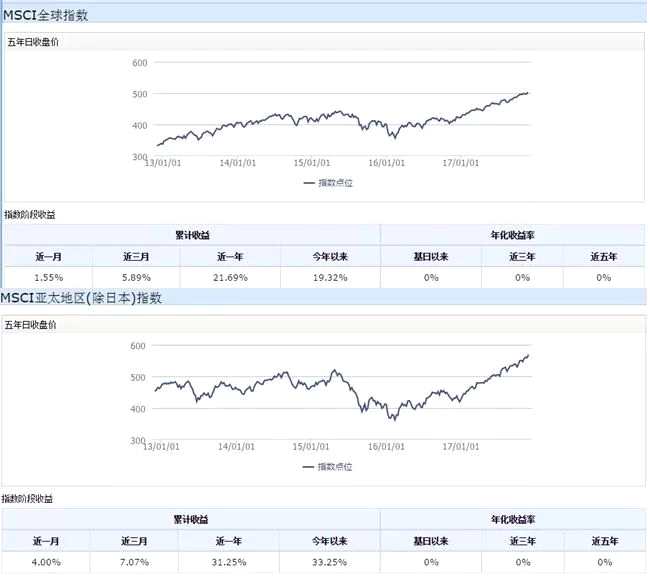Click 近三年 column header in MSCI全球指数 table
650x576 pixels.
tap(522, 257)
